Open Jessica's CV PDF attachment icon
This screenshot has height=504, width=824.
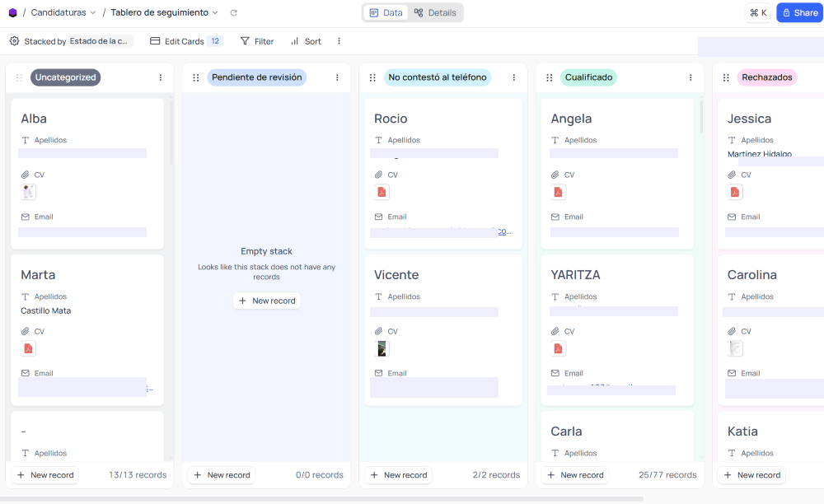(735, 192)
